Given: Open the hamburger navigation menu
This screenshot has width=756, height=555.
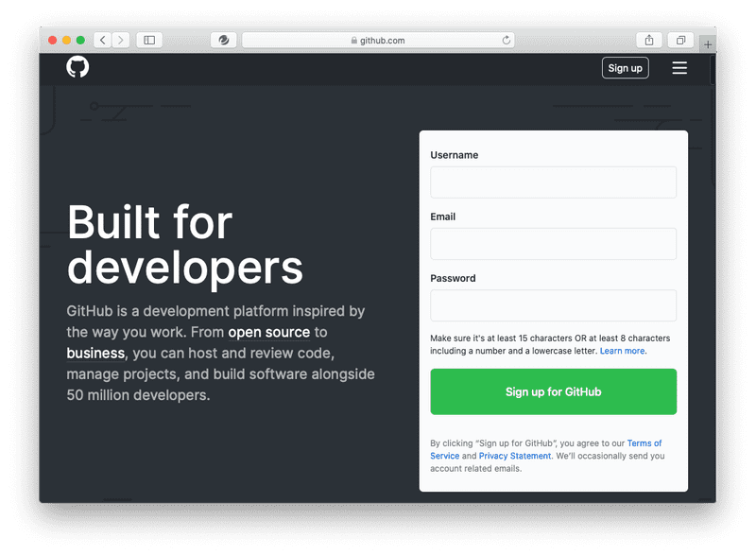Looking at the screenshot, I should (679, 68).
